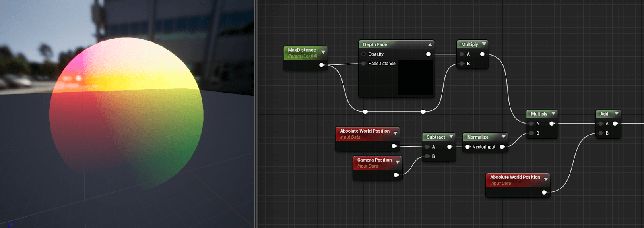The image size is (644, 228).
Task: Collapse the Depth Fade node preview
Action: [x=430, y=44]
